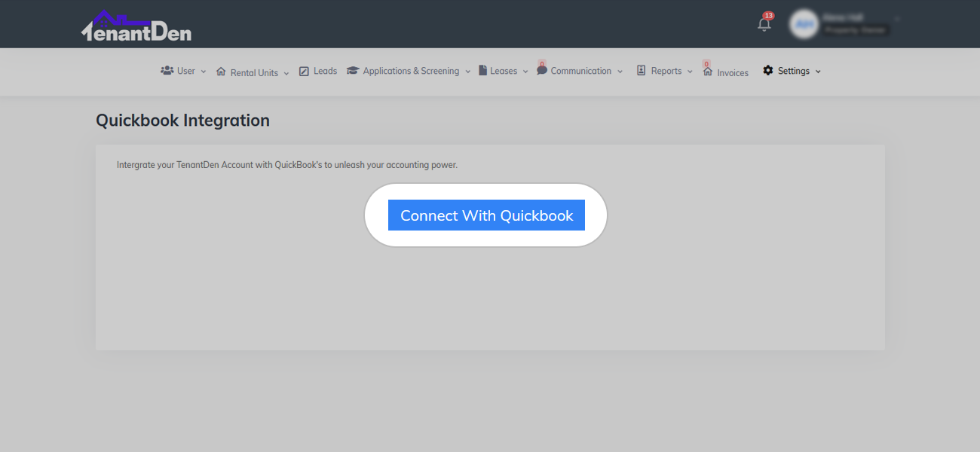Click the chat bubble icon beside Communication

point(542,70)
